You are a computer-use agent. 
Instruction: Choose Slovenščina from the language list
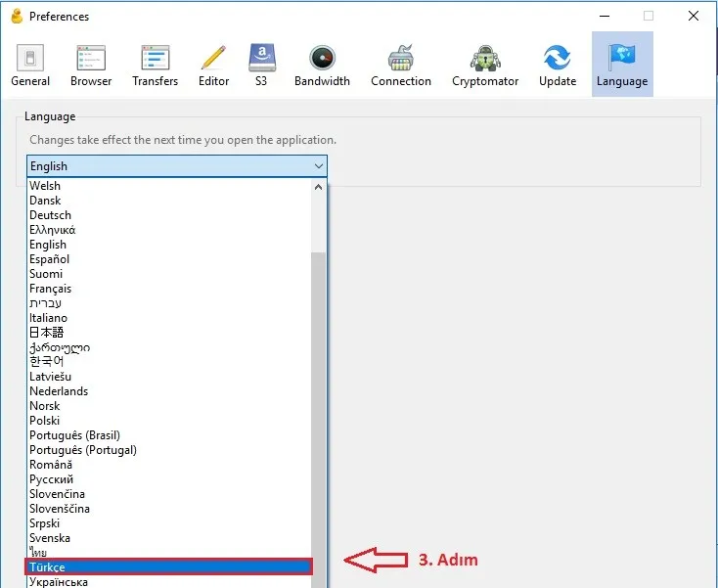[x=169, y=509]
